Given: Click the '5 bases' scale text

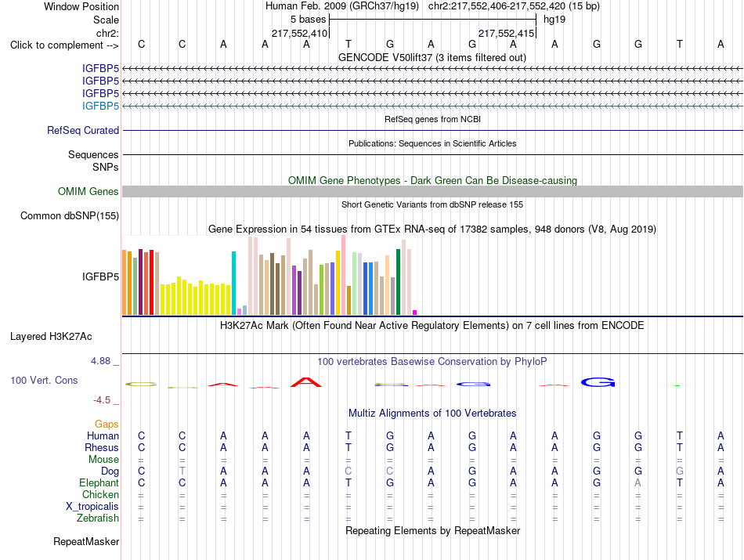Looking at the screenshot, I should [309, 20].
